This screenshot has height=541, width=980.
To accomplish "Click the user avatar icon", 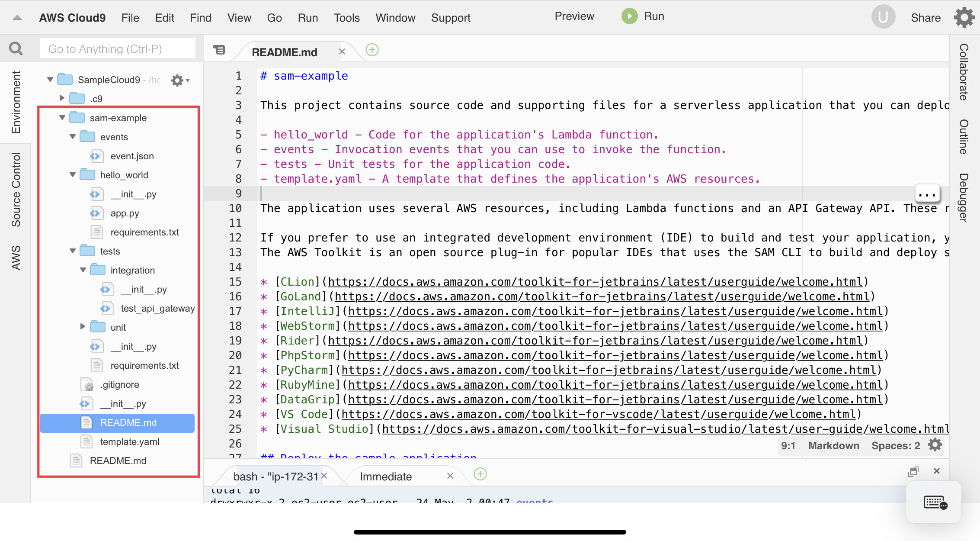I will pyautogui.click(x=883, y=16).
